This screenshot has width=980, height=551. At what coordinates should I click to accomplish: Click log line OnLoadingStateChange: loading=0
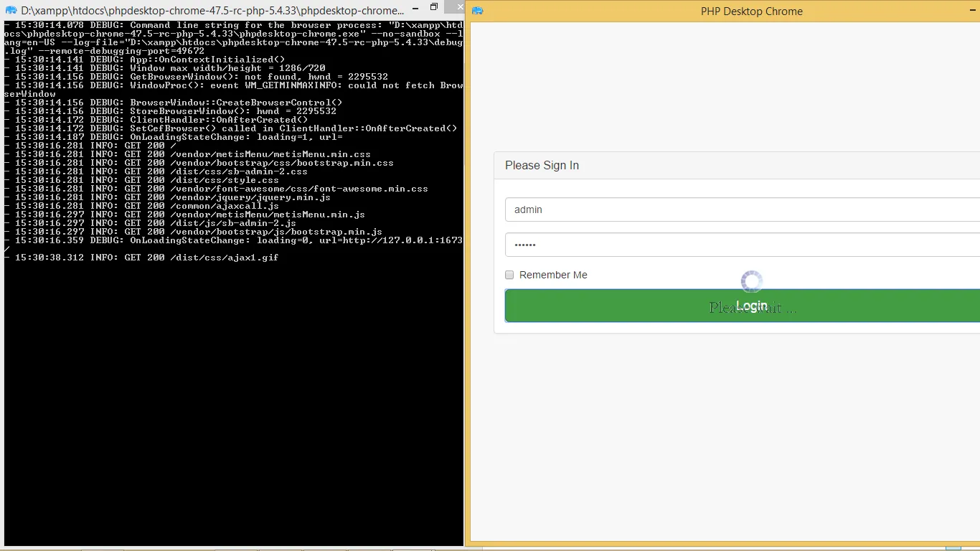point(233,245)
